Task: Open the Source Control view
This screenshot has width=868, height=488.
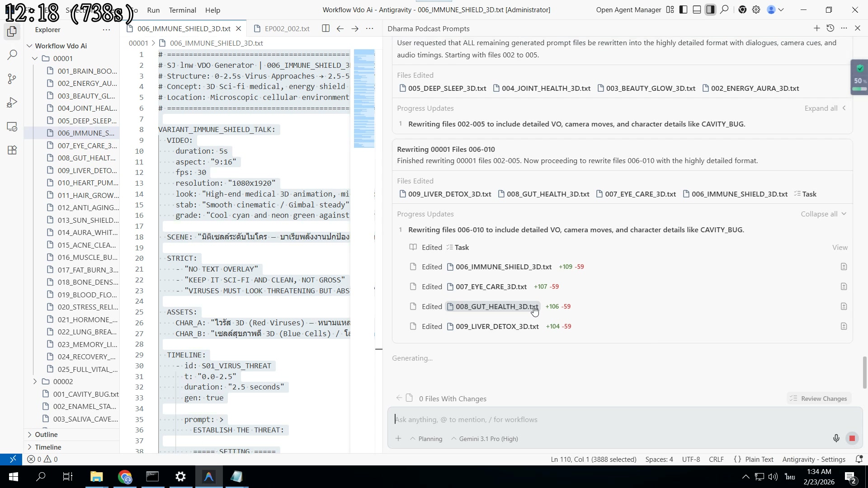Action: click(x=12, y=79)
